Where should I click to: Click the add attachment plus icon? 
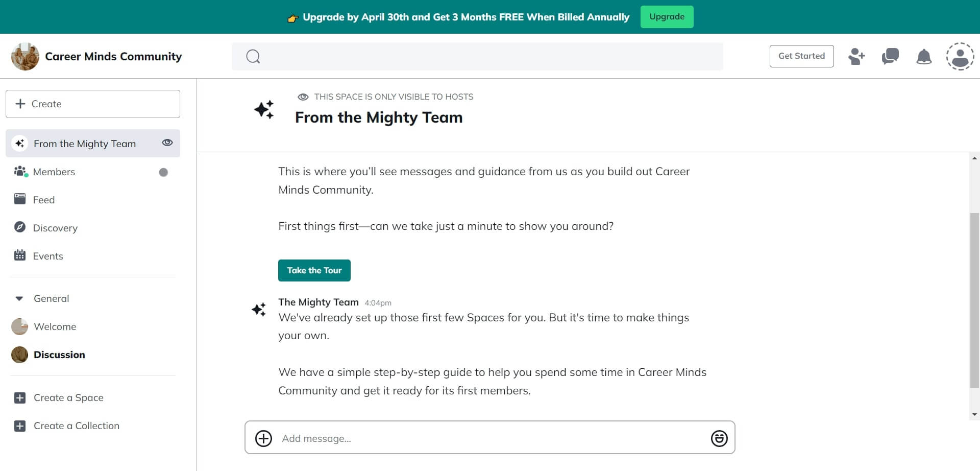point(263,438)
